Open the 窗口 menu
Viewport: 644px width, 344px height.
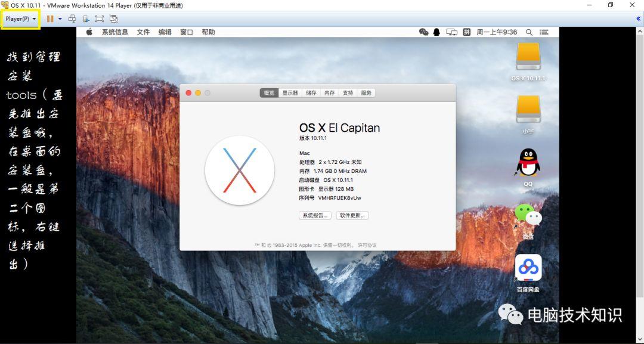(187, 32)
